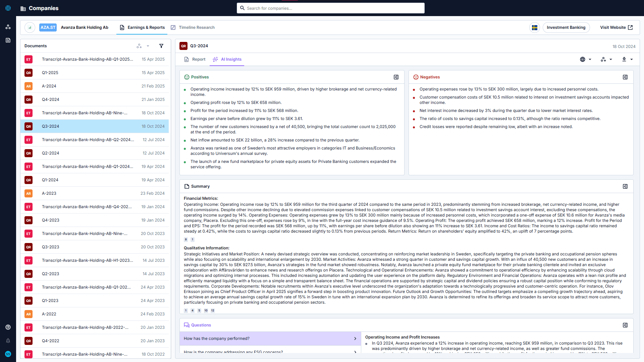644x362 pixels.
Task: Click the AZA.ST ticker badge
Action: click(48, 27)
